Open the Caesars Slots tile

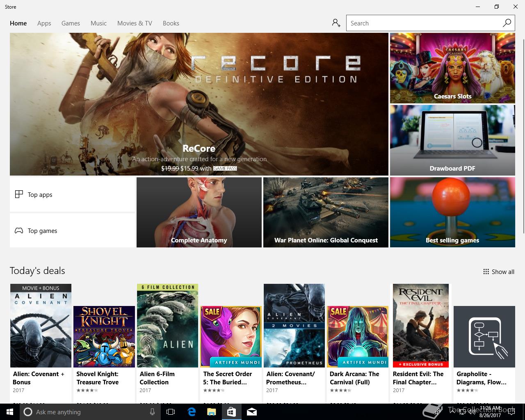tap(452, 68)
